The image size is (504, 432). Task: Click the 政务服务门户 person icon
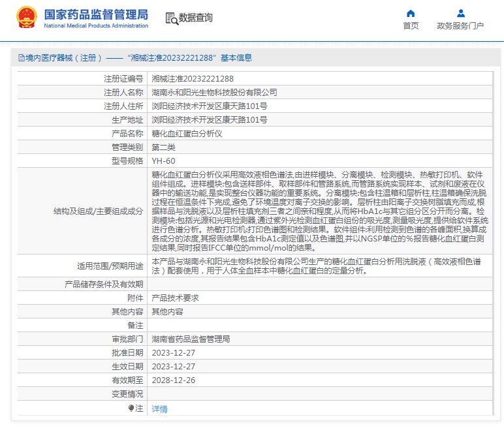460,13
